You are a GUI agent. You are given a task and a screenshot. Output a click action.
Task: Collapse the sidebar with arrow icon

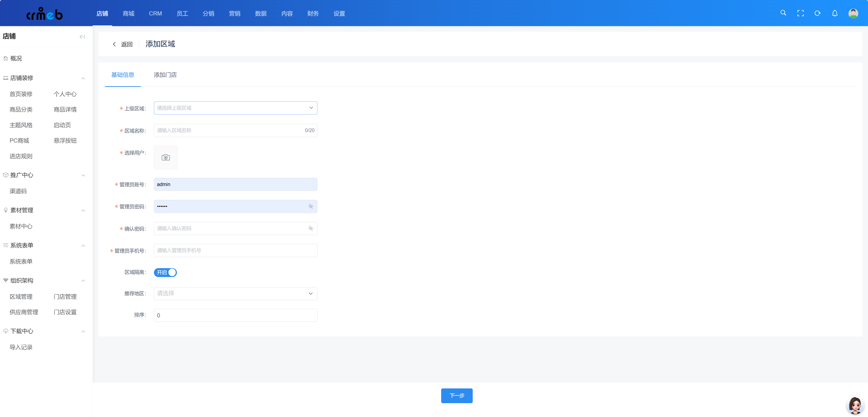(x=82, y=37)
